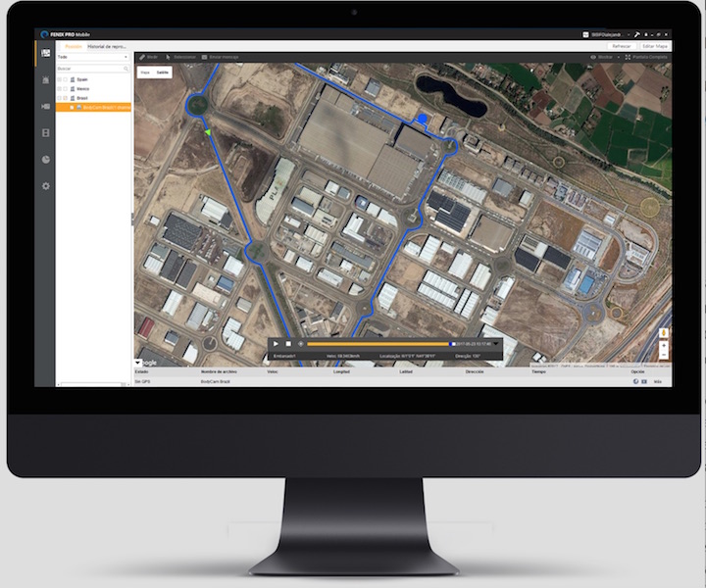Viewport: 706px width, 588px height.
Task: Collapse the Brasil tree node
Action: click(x=59, y=98)
